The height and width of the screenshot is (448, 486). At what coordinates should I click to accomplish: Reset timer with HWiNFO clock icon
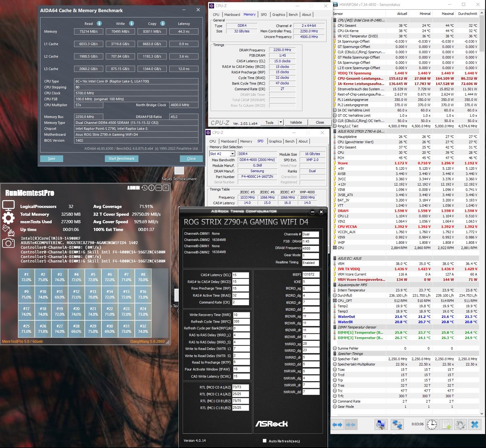coord(432,425)
